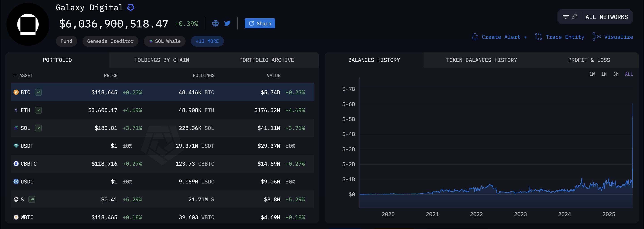Image resolution: width=644 pixels, height=229 pixels.
Task: Click the ETH price $3,605.17
Action: pos(102,110)
